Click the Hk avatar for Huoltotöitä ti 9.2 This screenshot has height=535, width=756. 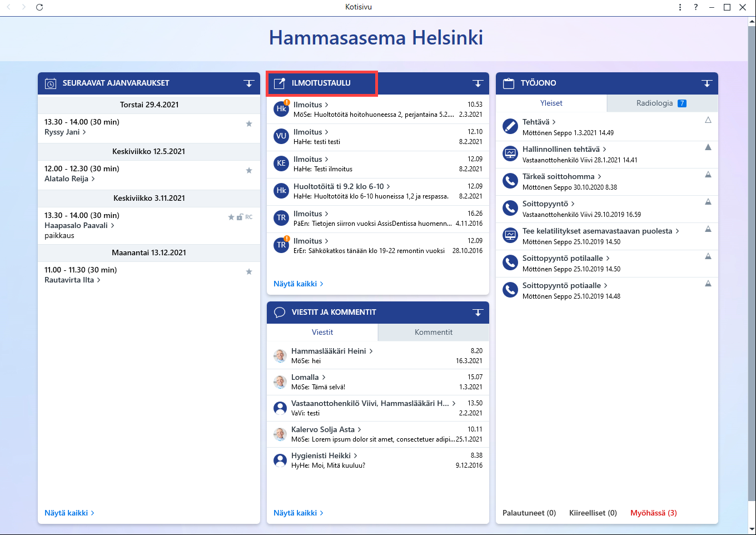pos(281,191)
